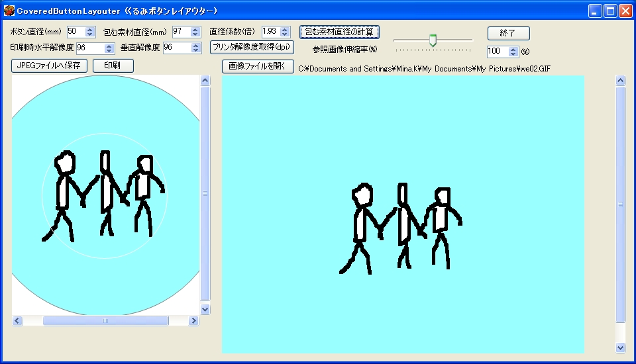Click the CoveredButtonLayouter app icon in title bar
This screenshot has height=364, width=636.
[9, 11]
